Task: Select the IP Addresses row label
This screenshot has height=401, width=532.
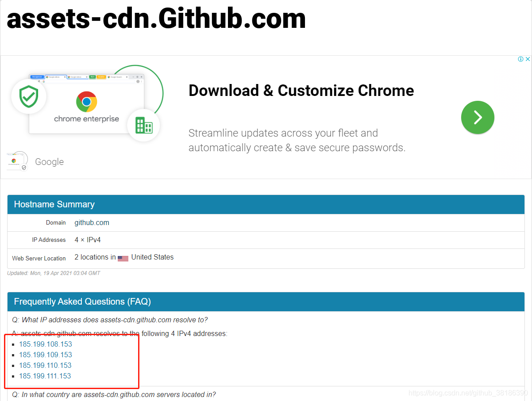Action: 49,240
